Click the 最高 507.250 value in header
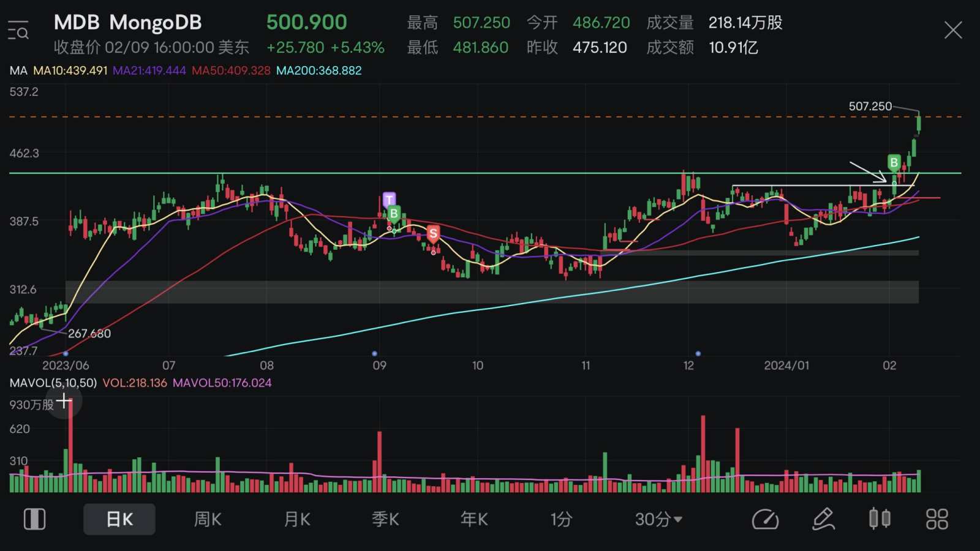980x551 pixels. click(481, 23)
